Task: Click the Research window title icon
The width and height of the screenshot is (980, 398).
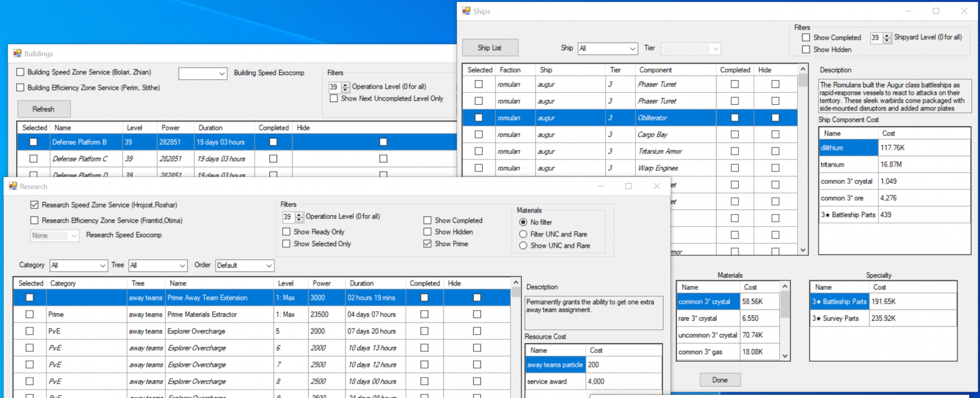Action: point(13,186)
